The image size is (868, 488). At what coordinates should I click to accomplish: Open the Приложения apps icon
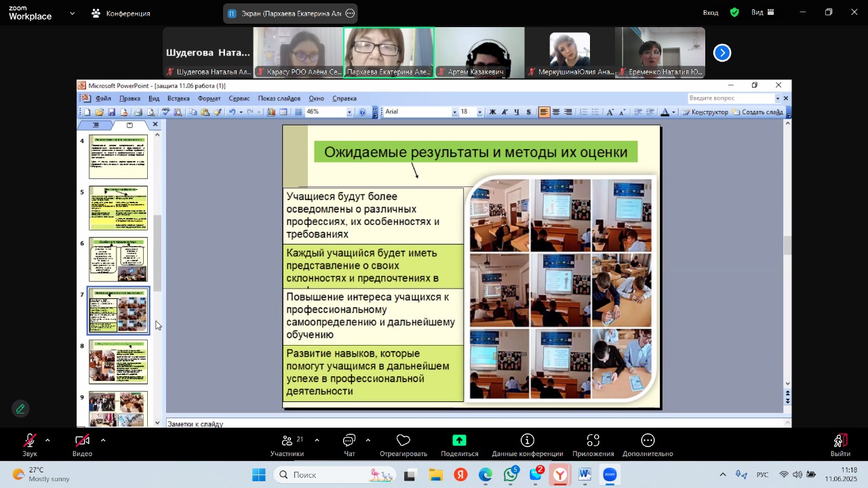[x=593, y=444]
